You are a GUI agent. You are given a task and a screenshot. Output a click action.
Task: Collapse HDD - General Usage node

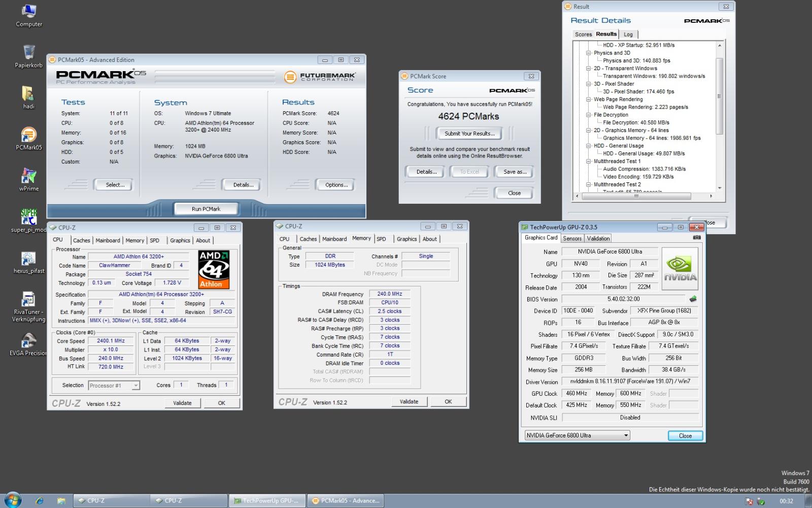click(x=589, y=146)
